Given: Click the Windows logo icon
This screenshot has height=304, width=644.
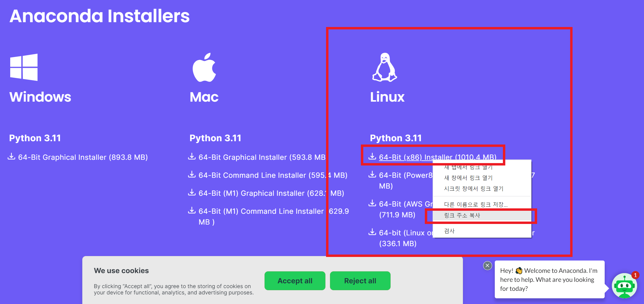Looking at the screenshot, I should click(24, 67).
